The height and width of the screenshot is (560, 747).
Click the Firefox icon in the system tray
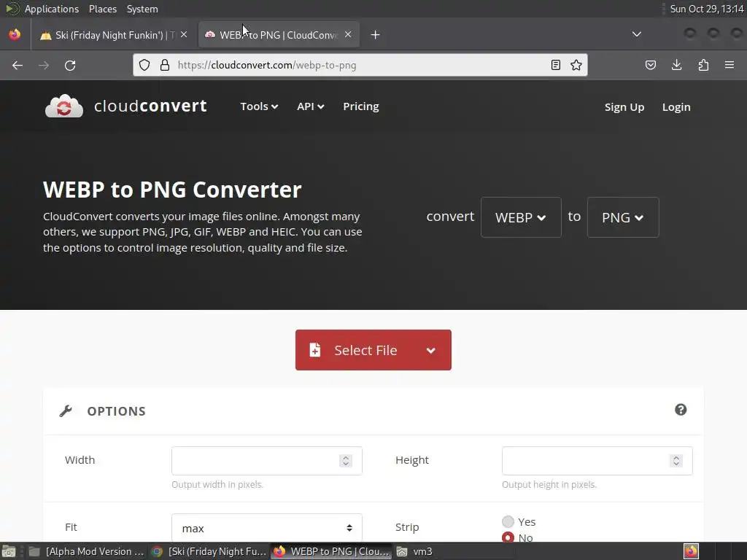(691, 551)
